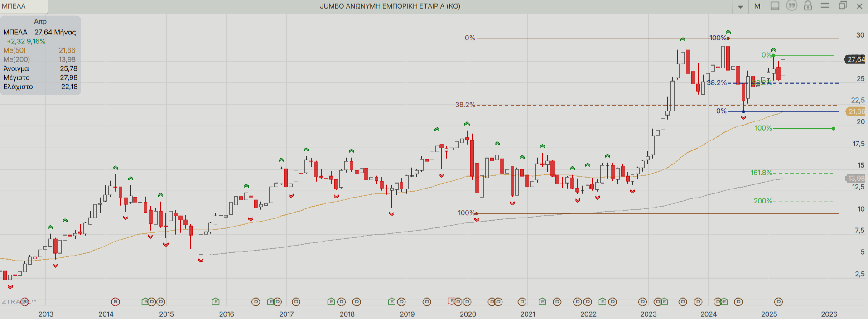The height and width of the screenshot is (319, 868).
Task: Click the Άνοιγμα value 25,78
Action: tap(68, 68)
